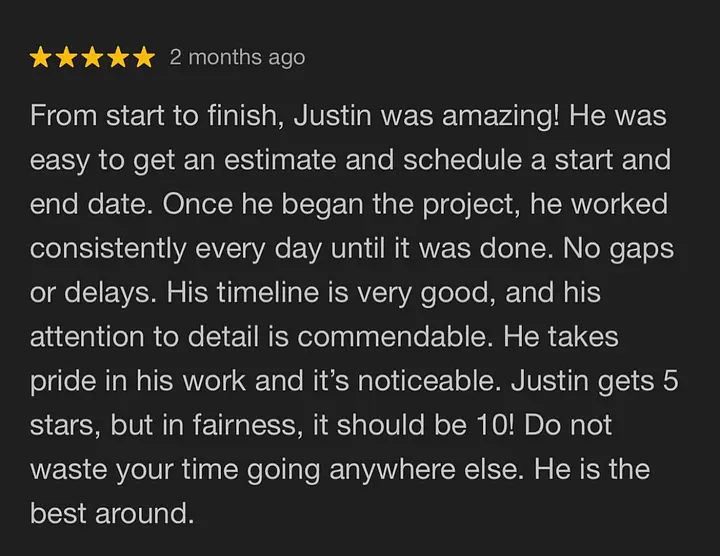Click the words "Justin was amazing!"

(x=428, y=116)
